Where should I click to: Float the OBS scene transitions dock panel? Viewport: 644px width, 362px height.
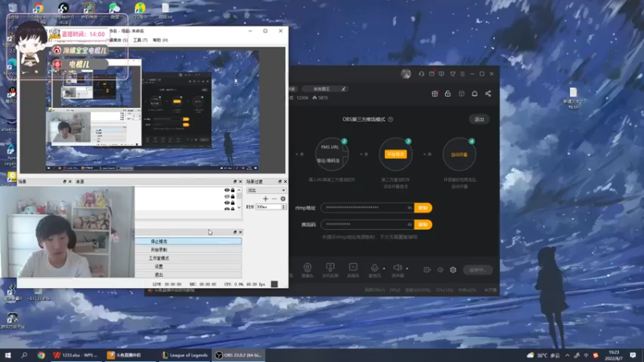pyautogui.click(x=279, y=182)
